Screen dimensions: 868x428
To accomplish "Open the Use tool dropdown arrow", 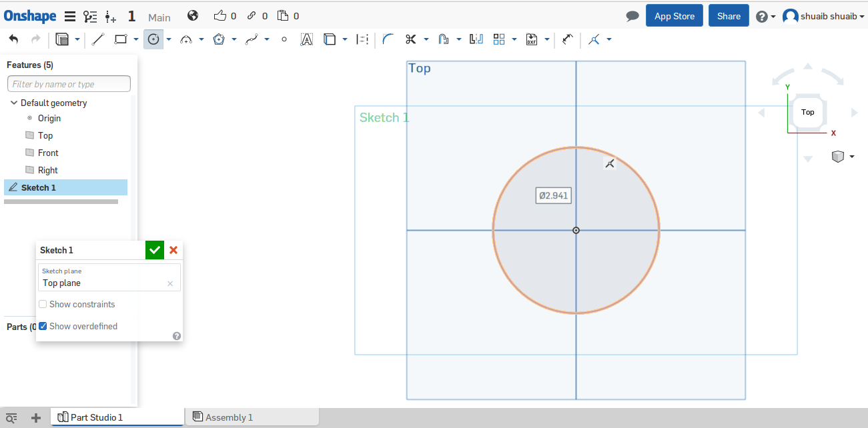I will coord(344,39).
